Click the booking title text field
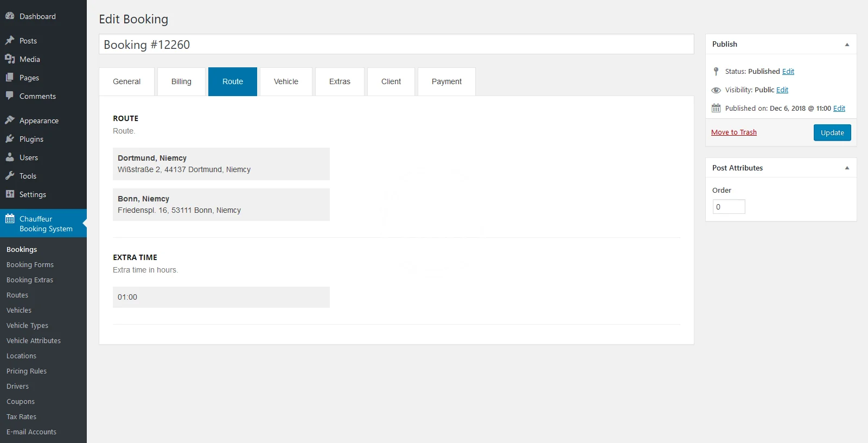Screen dimensions: 868x443 point(396,45)
